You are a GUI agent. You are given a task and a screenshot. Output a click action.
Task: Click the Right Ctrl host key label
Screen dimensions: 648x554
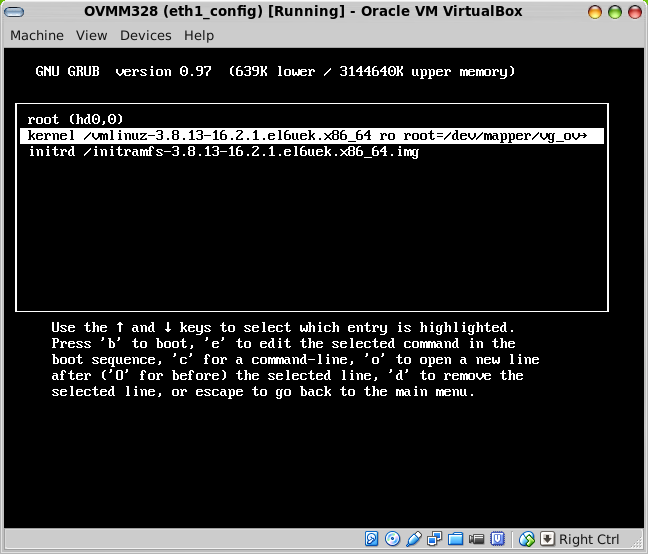pyautogui.click(x=589, y=539)
